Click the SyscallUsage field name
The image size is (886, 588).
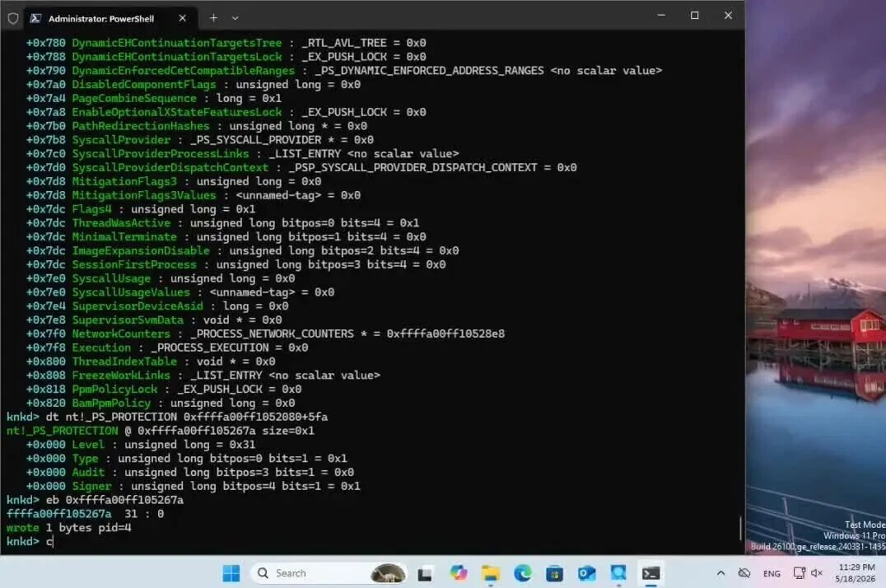111,278
